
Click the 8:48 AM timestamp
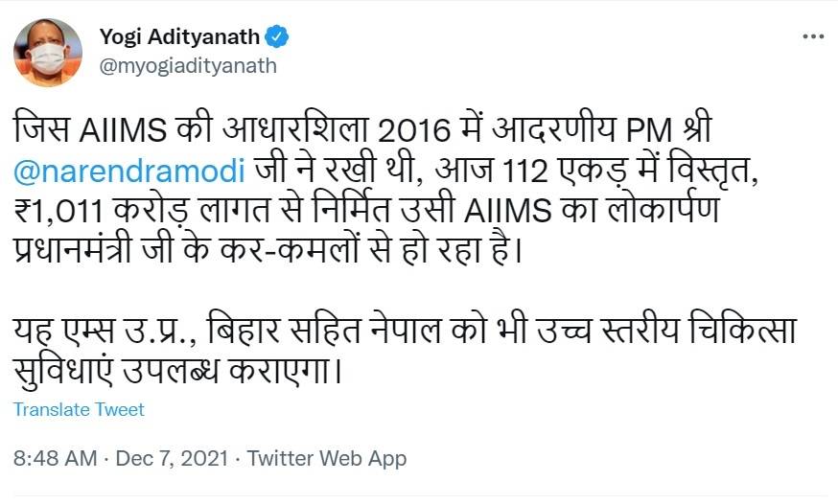click(x=55, y=458)
